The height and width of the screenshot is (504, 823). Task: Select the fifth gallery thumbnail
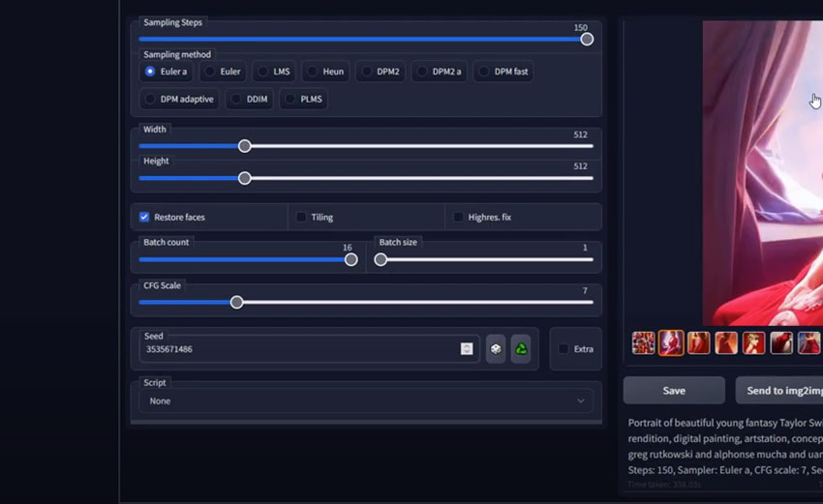[x=753, y=343]
